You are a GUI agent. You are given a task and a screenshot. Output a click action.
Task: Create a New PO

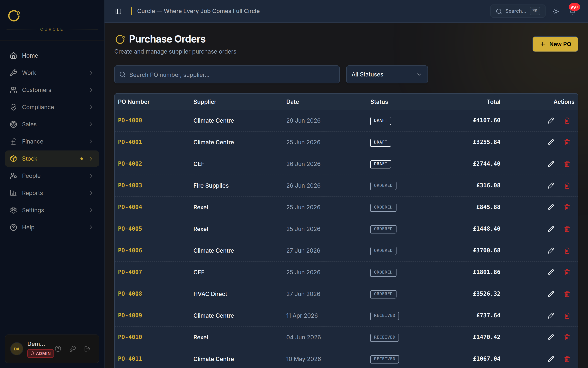555,44
